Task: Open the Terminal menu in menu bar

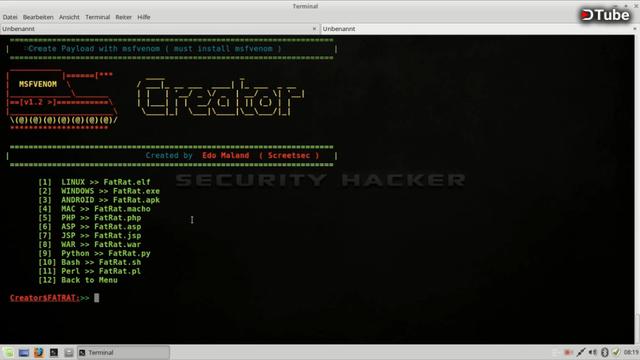Action: click(x=98, y=17)
